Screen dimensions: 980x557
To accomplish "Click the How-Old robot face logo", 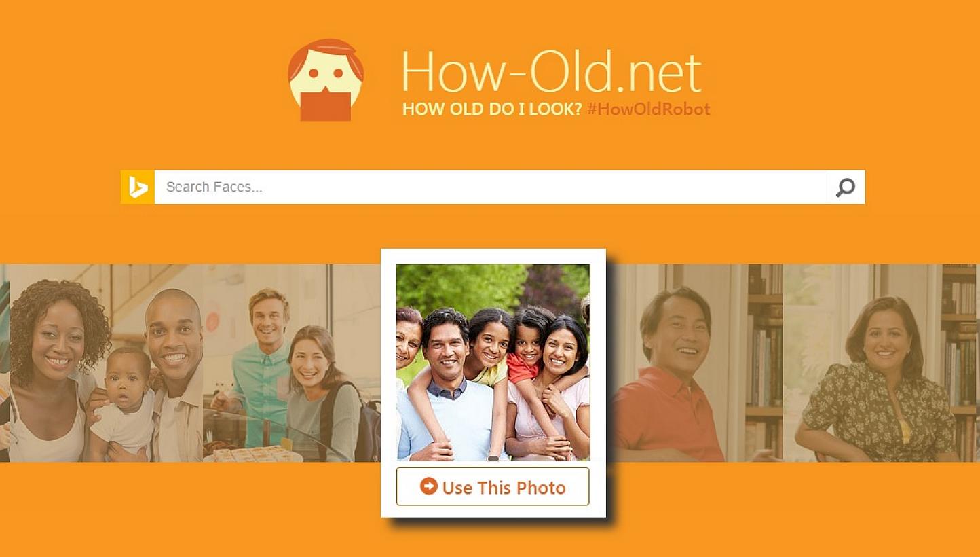I will pos(326,80).
